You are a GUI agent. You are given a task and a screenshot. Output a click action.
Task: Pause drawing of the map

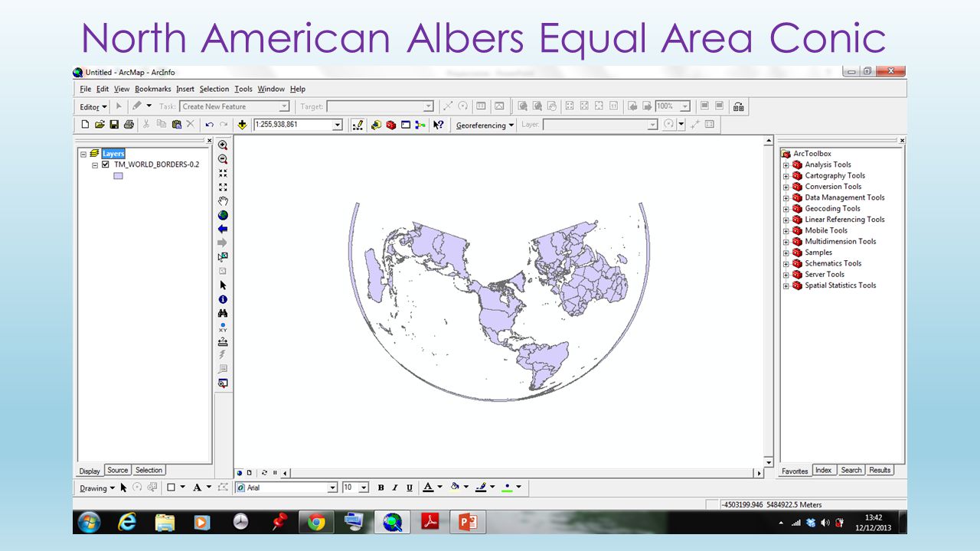275,473
